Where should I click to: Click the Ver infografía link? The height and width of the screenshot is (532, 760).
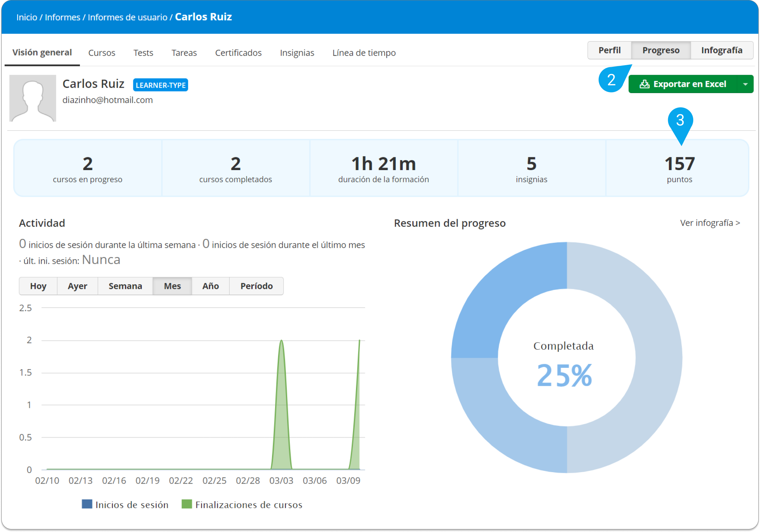click(710, 223)
